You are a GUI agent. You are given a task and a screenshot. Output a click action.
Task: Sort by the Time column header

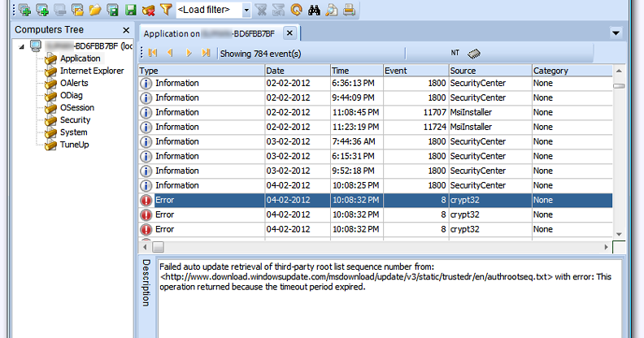[x=357, y=71]
